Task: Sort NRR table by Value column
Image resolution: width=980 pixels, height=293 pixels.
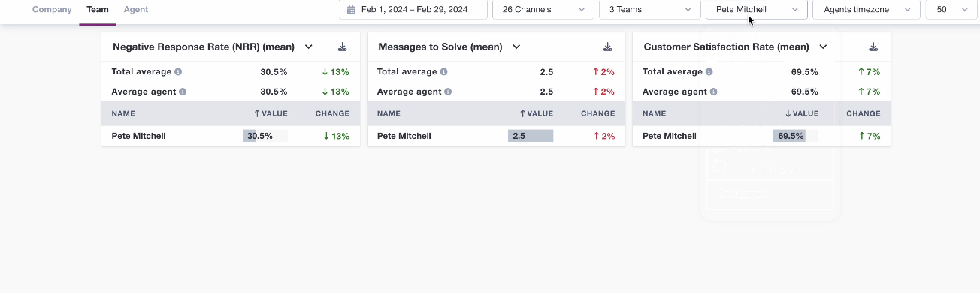Action: [x=271, y=114]
